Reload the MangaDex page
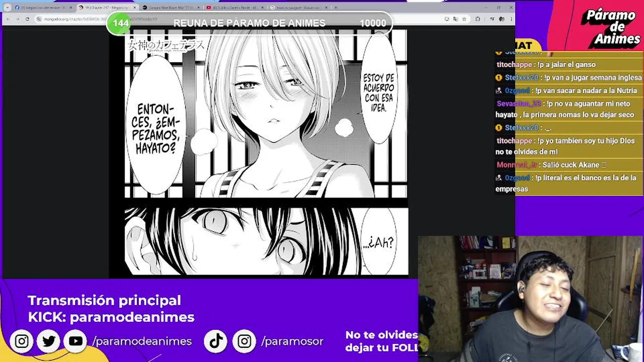 pos(27,19)
